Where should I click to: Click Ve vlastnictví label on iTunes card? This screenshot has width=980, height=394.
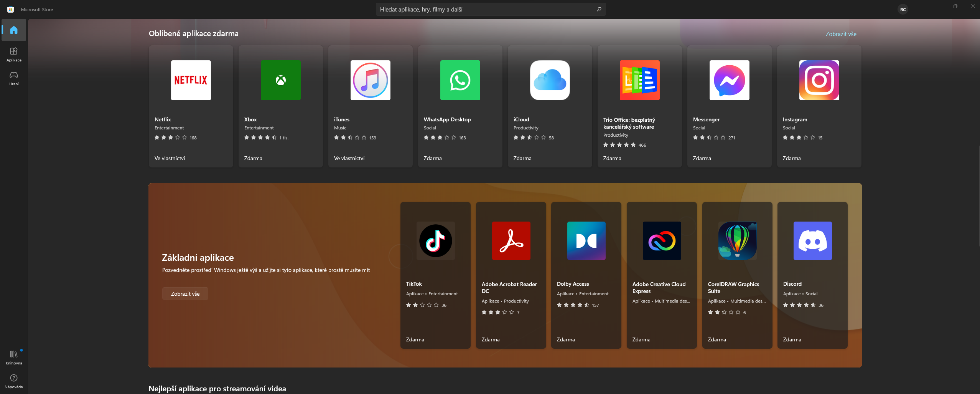349,158
